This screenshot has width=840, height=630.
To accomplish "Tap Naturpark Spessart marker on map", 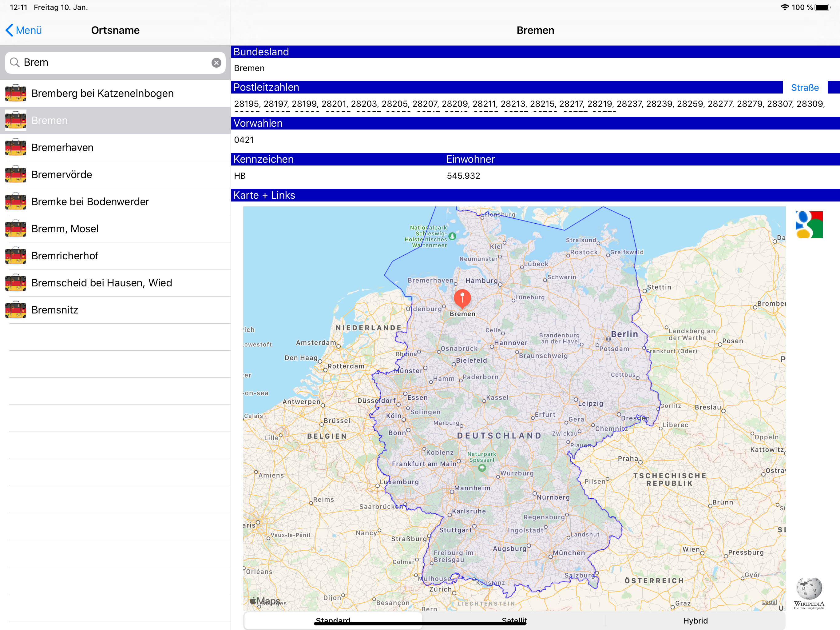I will 482,468.
